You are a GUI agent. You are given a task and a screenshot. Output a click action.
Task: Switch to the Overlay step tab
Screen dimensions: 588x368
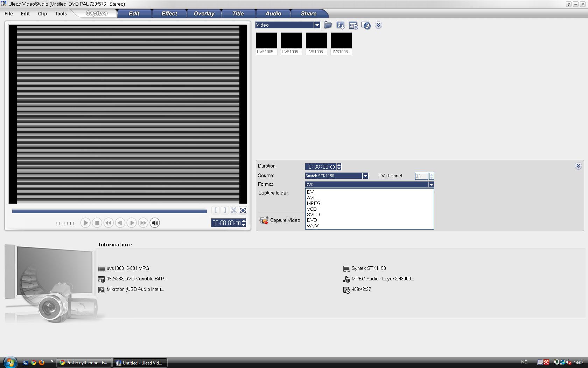(x=204, y=13)
